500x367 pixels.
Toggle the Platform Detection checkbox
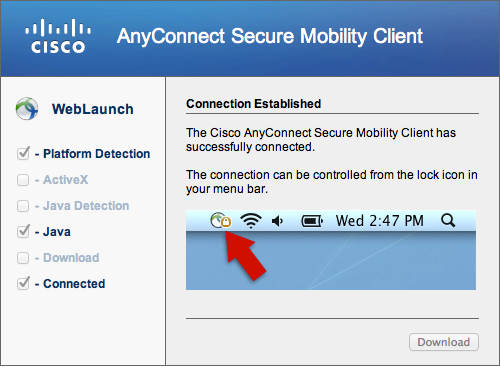(23, 154)
